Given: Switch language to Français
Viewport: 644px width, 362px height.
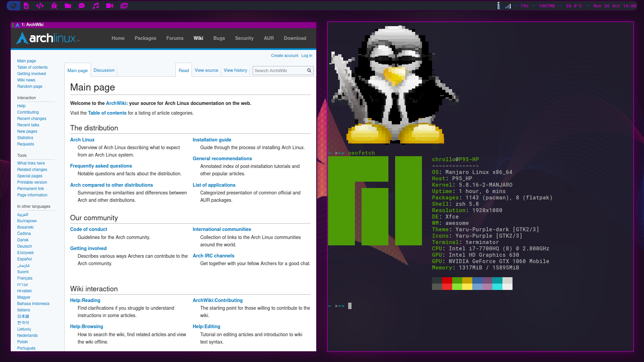Looking at the screenshot, I should 25,278.
